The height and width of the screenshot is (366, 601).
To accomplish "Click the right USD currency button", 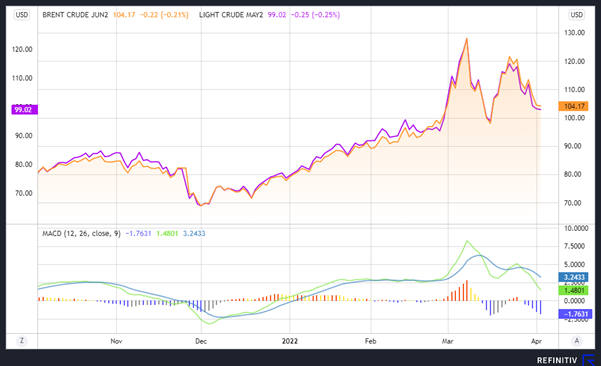I will (x=576, y=15).
